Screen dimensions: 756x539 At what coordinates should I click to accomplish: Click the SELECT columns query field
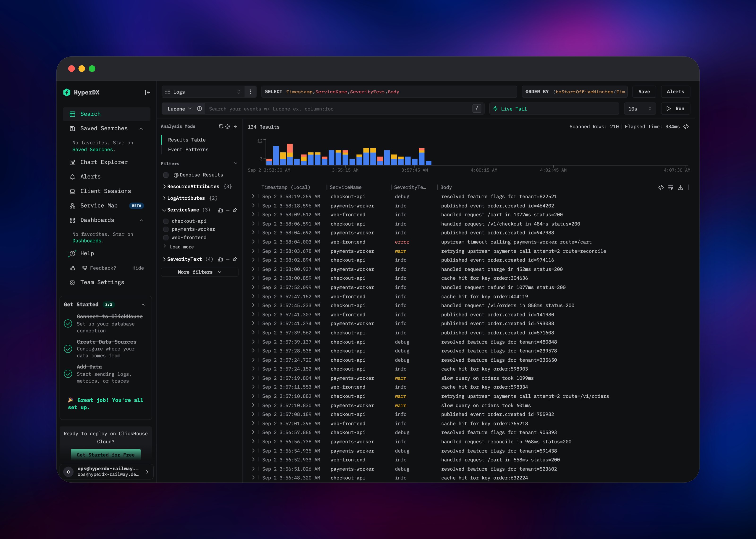389,92
